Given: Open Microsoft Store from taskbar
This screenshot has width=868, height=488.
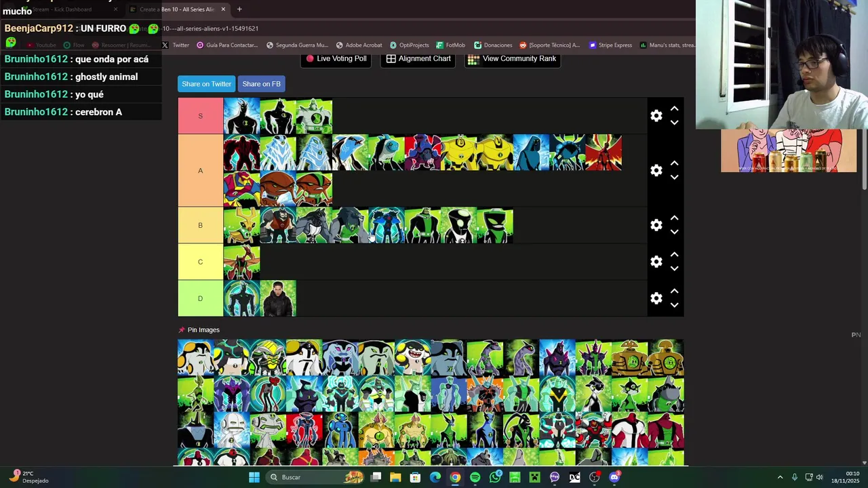Looking at the screenshot, I should point(415,477).
